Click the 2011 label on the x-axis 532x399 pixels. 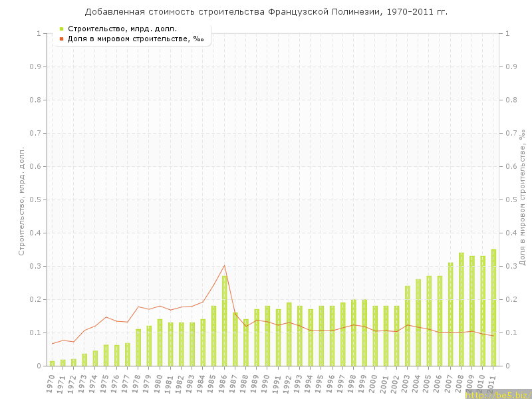[x=492, y=383]
